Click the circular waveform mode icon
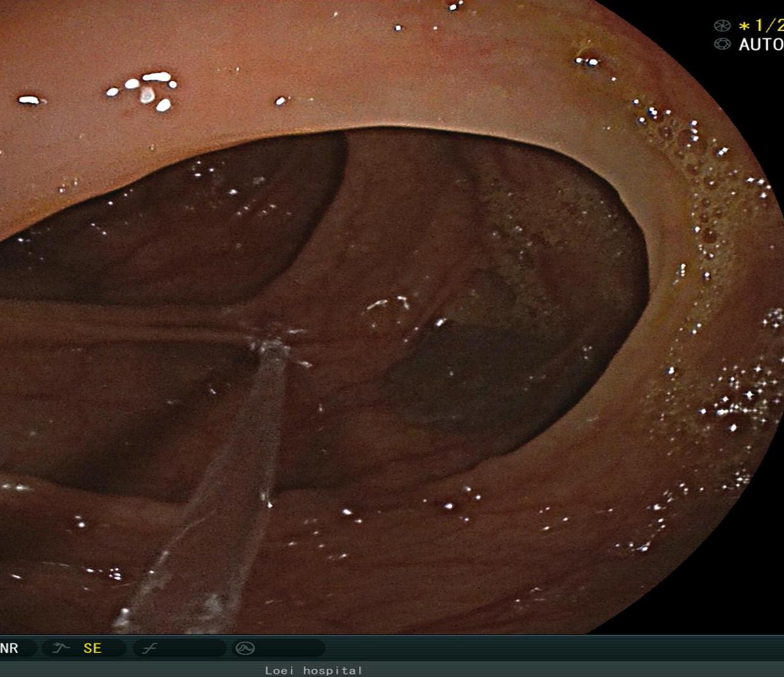784x677 pixels. click(x=245, y=648)
